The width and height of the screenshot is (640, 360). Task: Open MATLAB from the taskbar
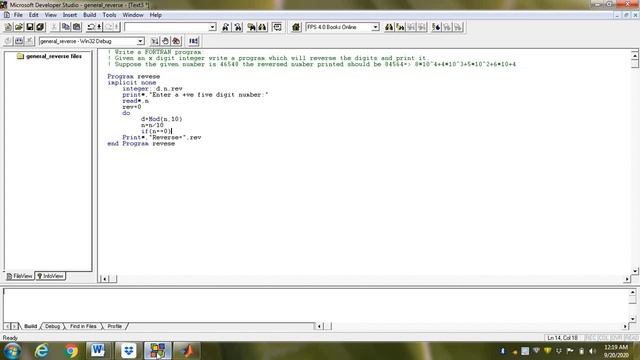point(187,351)
